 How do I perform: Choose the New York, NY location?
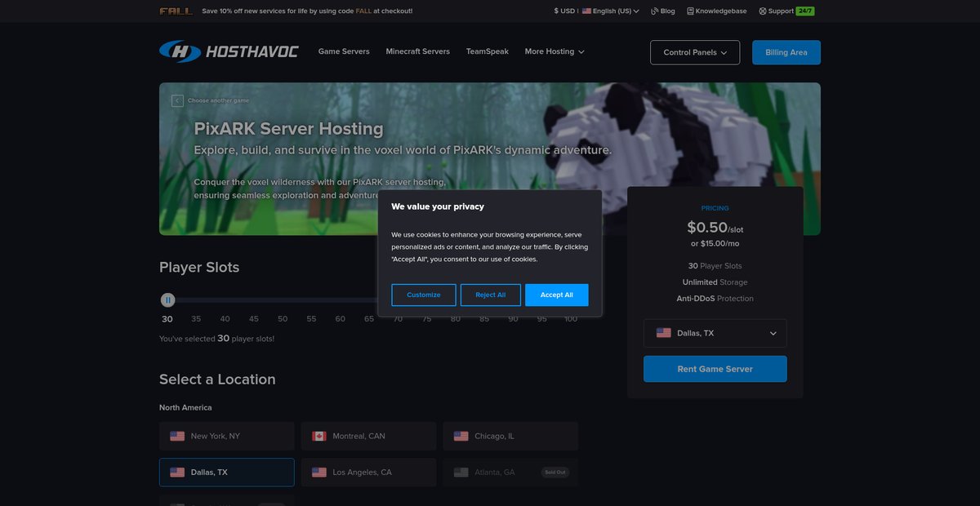coord(227,436)
